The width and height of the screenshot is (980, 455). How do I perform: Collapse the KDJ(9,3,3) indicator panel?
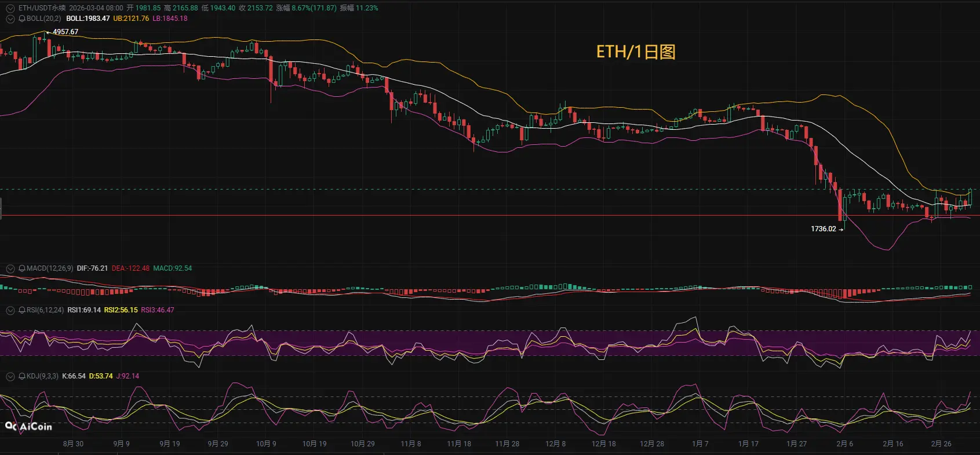click(10, 376)
